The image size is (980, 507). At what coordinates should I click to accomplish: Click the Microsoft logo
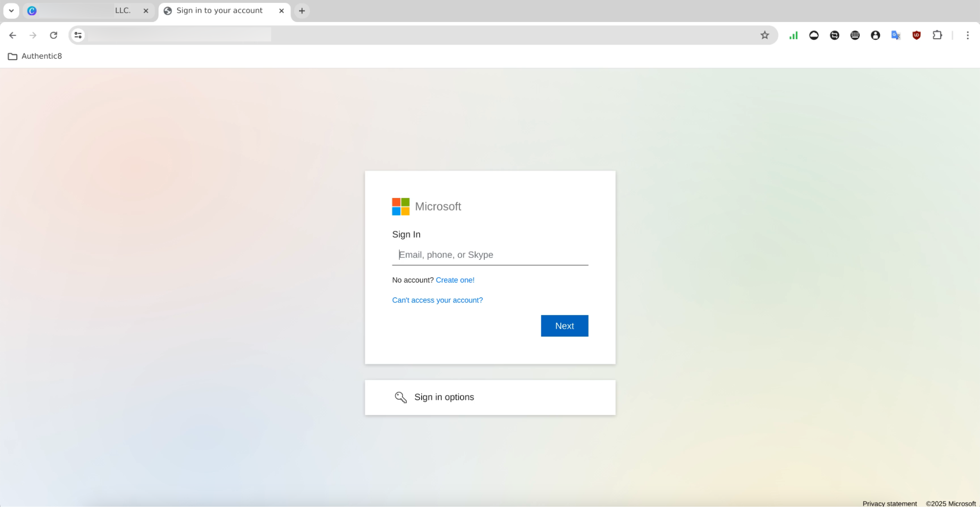427,207
